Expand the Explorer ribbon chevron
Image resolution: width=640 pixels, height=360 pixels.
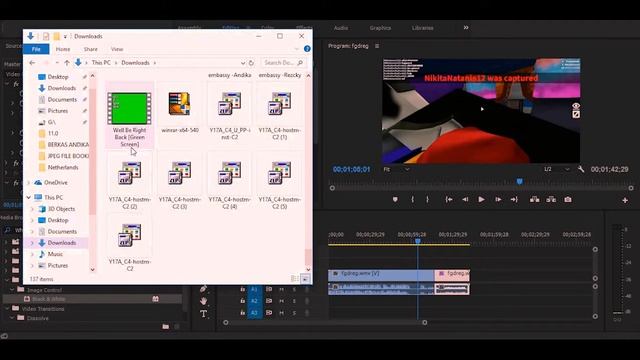coord(297,49)
